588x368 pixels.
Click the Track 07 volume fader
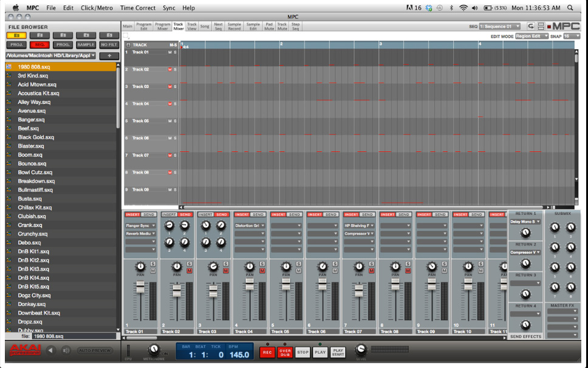[359, 291]
